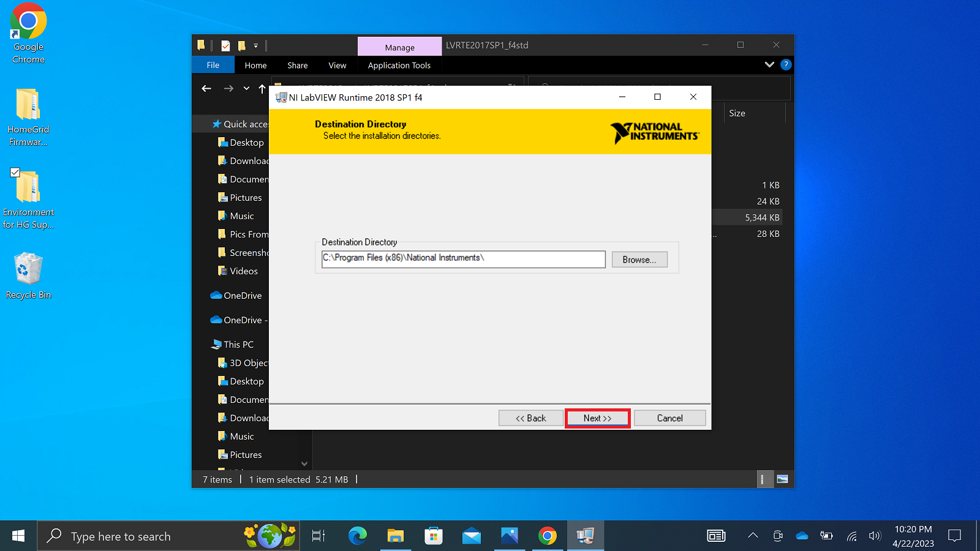Image resolution: width=980 pixels, height=551 pixels.
Task: Click the Back button in installer
Action: pyautogui.click(x=530, y=418)
